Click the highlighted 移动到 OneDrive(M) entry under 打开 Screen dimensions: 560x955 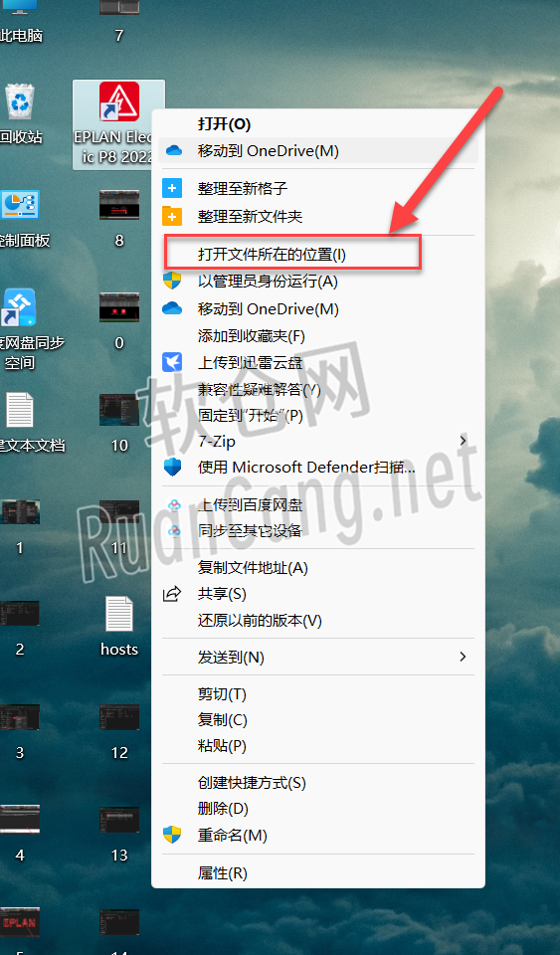pos(317,150)
